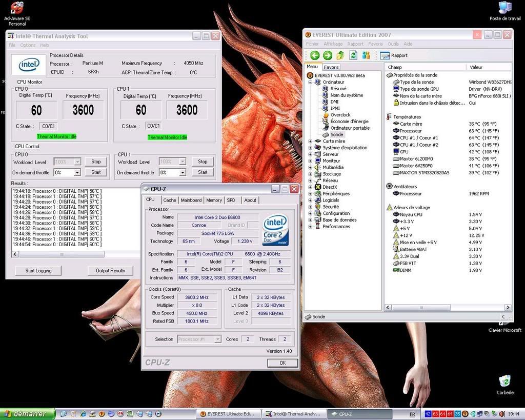Click the refresh icon in EVEREST toolbar
This screenshot has width=525, height=420.
(x=353, y=55)
